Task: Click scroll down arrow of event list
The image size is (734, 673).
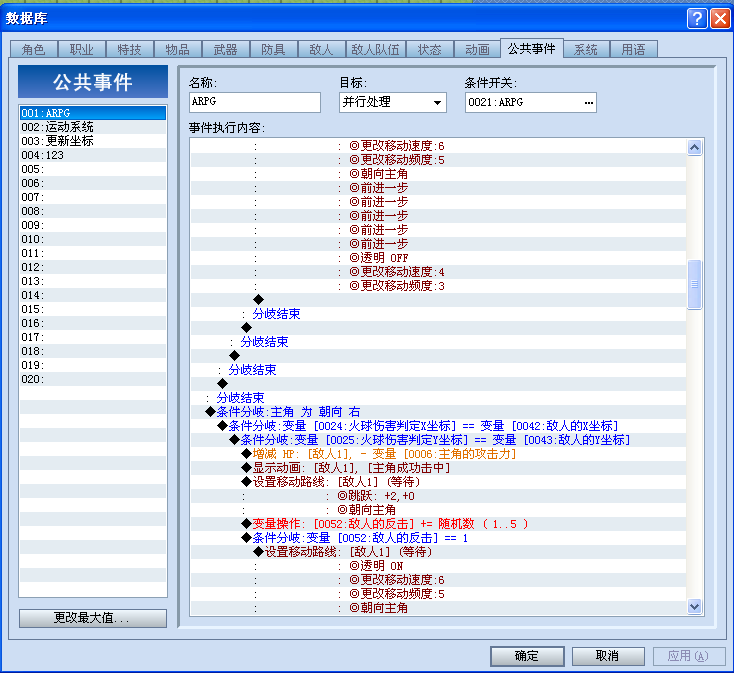Action: [x=695, y=607]
